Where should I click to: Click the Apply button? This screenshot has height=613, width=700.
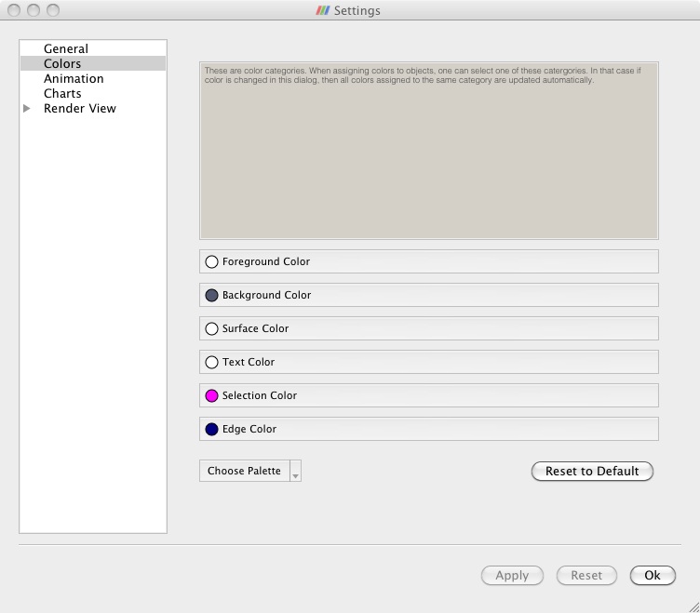click(512, 576)
